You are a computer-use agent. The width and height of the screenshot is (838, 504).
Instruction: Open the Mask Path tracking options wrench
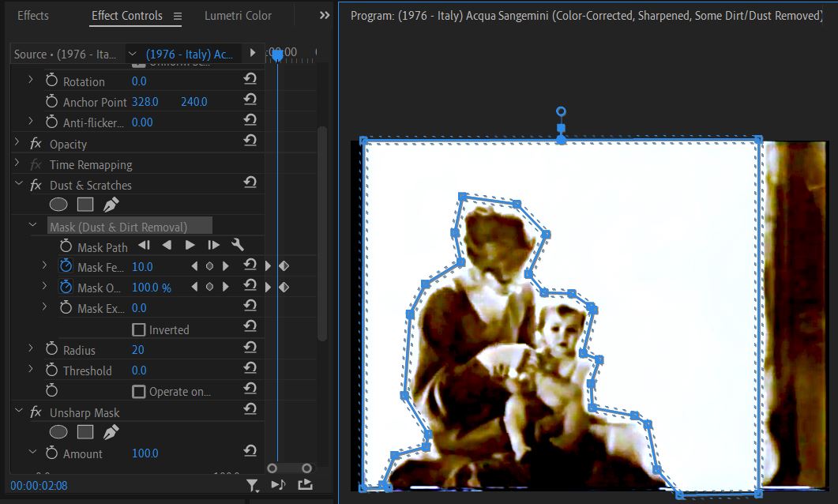[237, 246]
